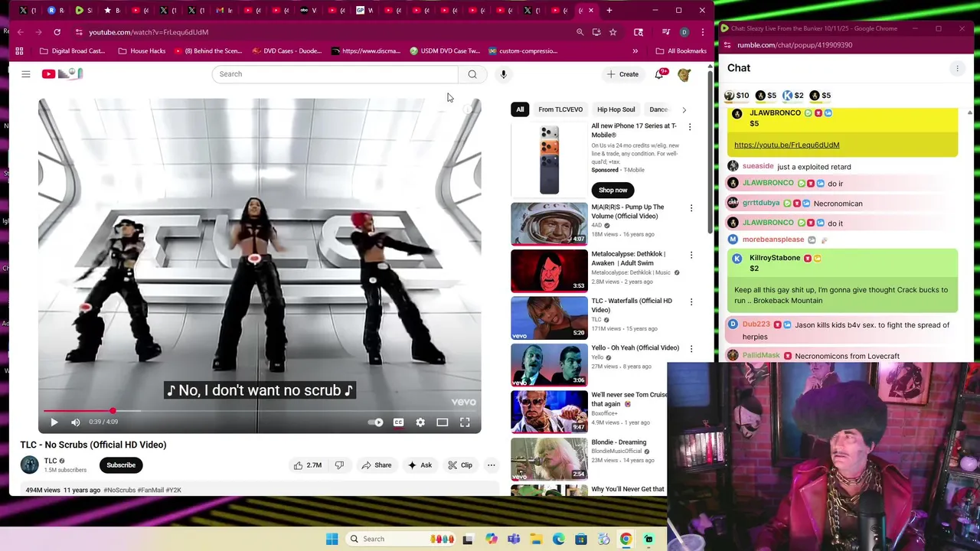Open options menu for TLC Waterfalls
This screenshot has width=980, height=551.
(x=691, y=302)
